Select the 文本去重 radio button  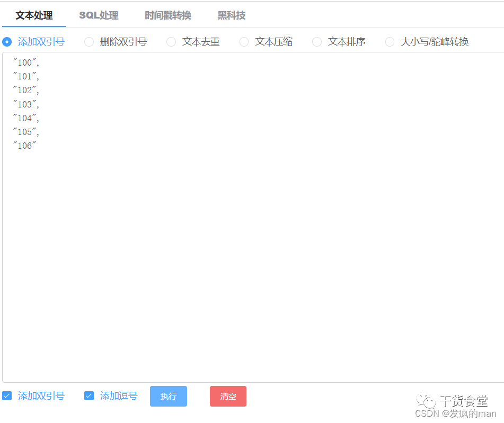171,42
